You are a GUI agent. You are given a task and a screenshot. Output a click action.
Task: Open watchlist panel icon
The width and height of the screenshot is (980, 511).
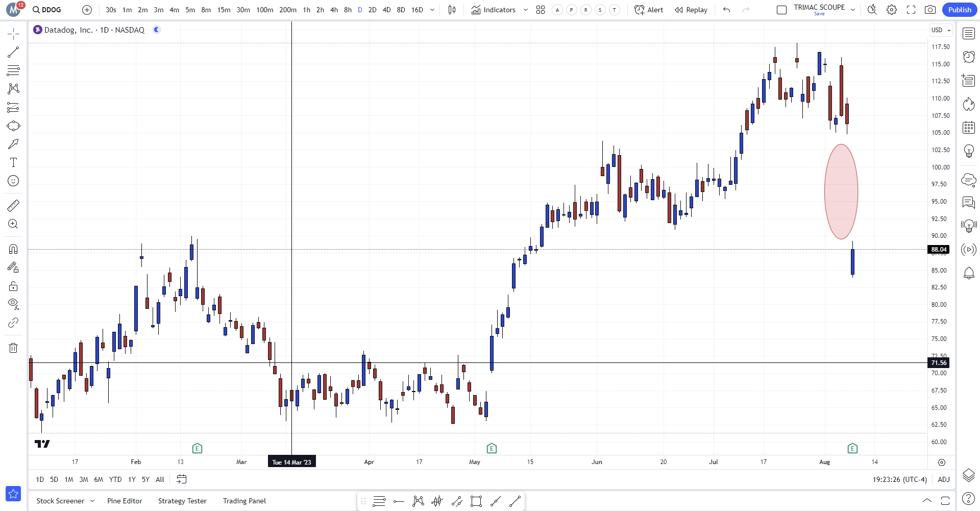[x=968, y=34]
